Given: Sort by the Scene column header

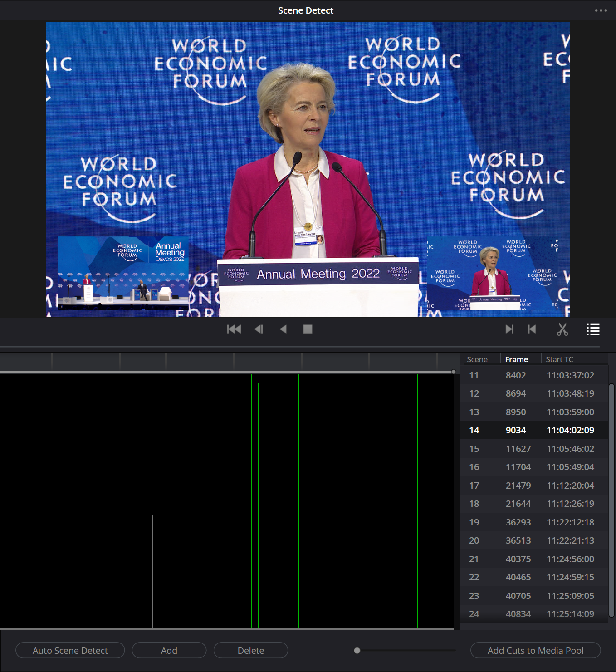Looking at the screenshot, I should [477, 359].
